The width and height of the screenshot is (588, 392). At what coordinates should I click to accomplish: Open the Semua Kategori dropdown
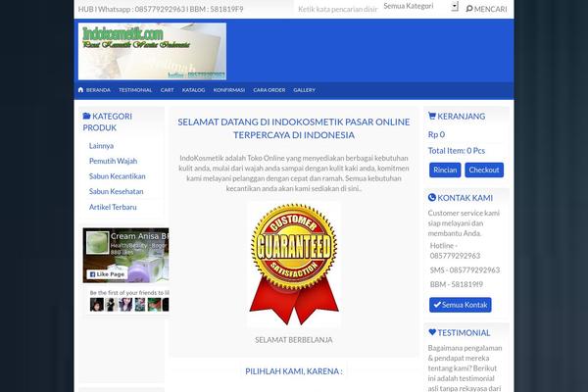pyautogui.click(x=420, y=7)
